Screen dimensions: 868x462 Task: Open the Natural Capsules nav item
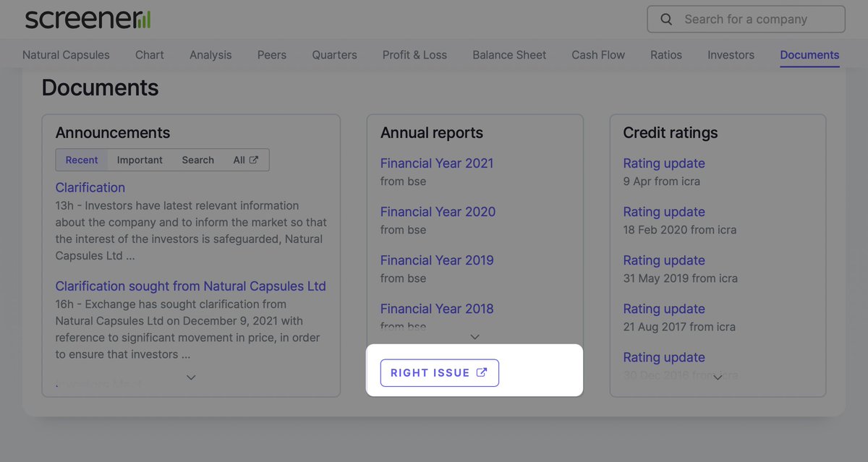pyautogui.click(x=66, y=55)
